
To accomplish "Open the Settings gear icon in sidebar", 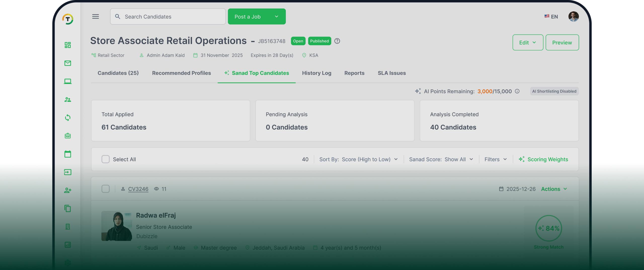I will (67, 263).
